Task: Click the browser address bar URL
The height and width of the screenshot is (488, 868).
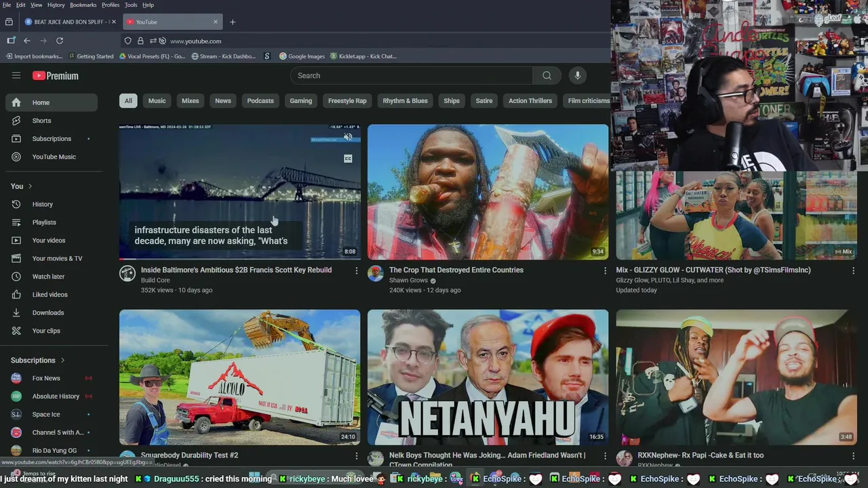Action: point(195,41)
